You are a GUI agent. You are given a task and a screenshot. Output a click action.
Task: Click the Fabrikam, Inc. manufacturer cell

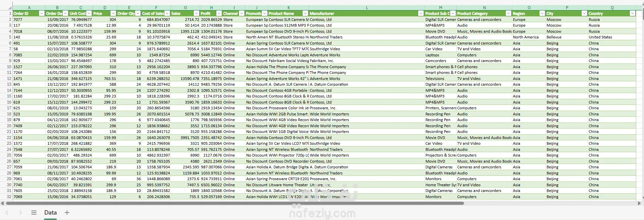click(367, 61)
